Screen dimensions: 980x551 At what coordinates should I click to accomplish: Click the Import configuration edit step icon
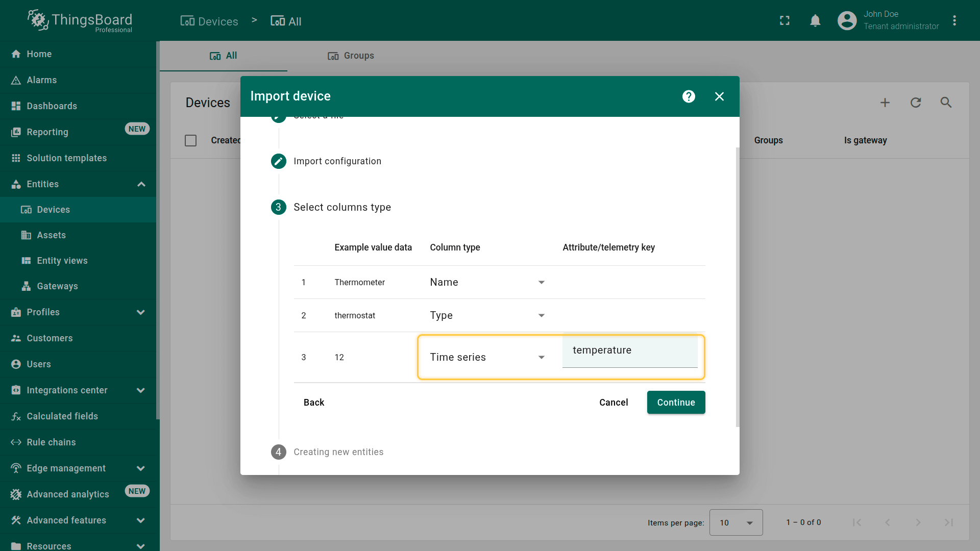[278, 161]
